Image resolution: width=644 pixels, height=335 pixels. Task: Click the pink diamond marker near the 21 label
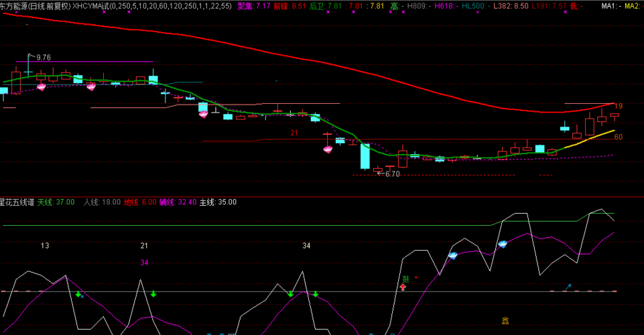(328, 149)
